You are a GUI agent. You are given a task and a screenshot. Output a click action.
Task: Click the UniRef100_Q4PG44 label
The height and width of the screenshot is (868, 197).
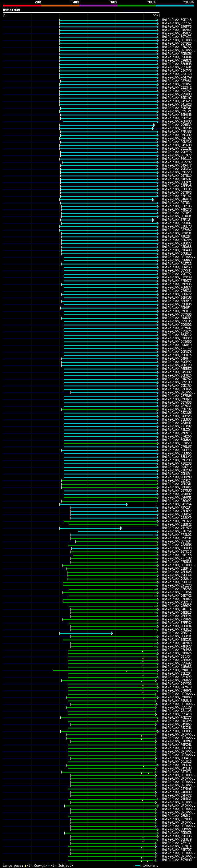click(x=177, y=358)
